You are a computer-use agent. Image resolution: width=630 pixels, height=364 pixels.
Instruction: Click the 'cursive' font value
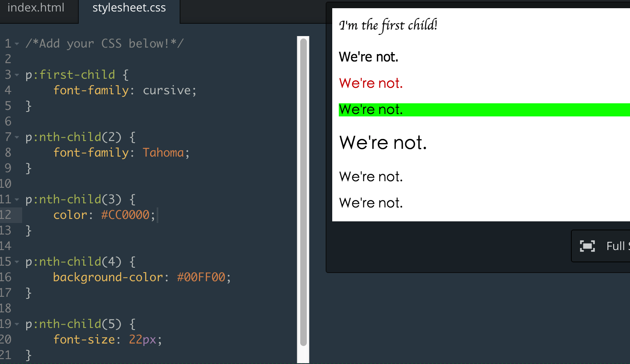click(x=167, y=90)
